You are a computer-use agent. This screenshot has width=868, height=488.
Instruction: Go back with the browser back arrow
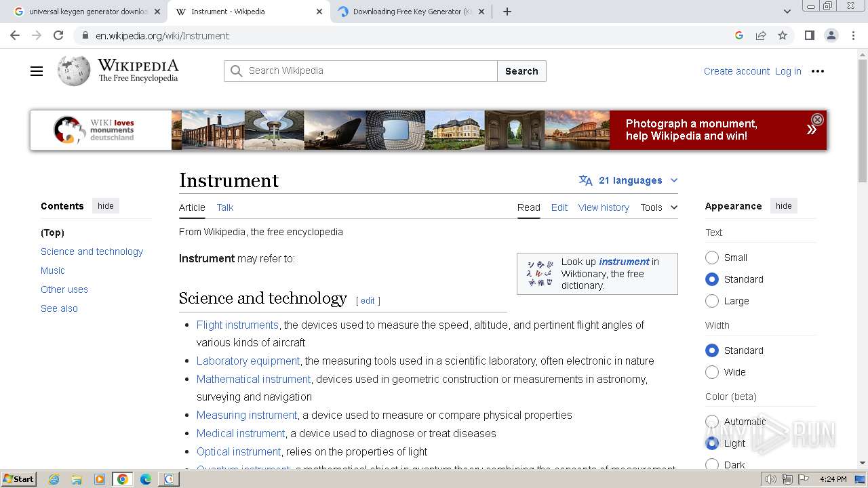(15, 35)
